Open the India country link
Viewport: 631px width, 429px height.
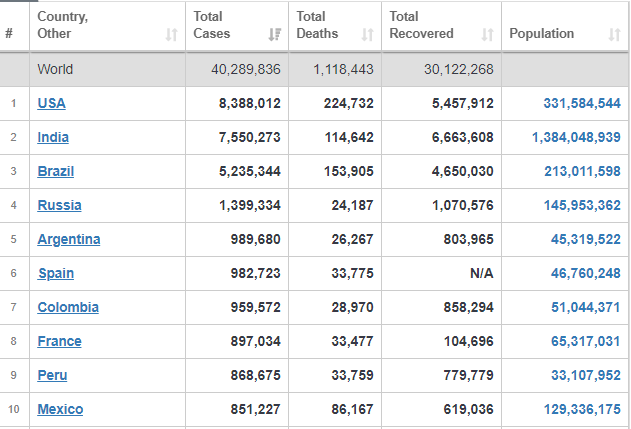53,137
